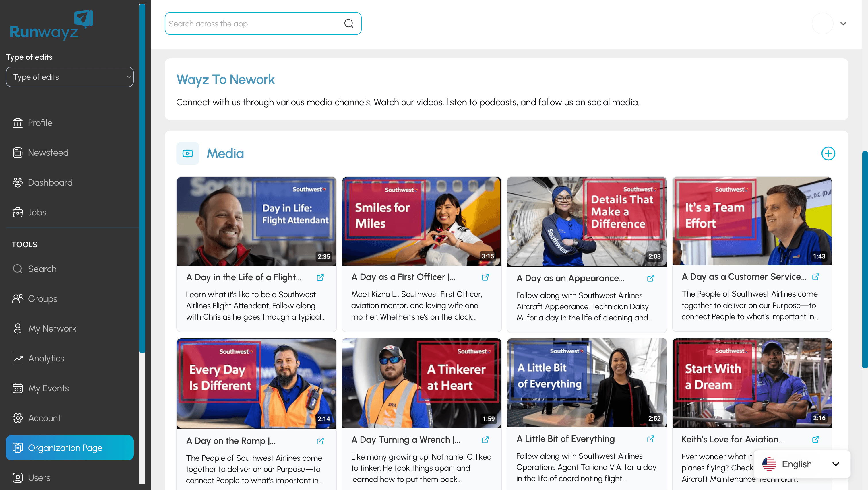Image resolution: width=868 pixels, height=490 pixels.
Task: Click the Profile bank icon
Action: (x=18, y=123)
